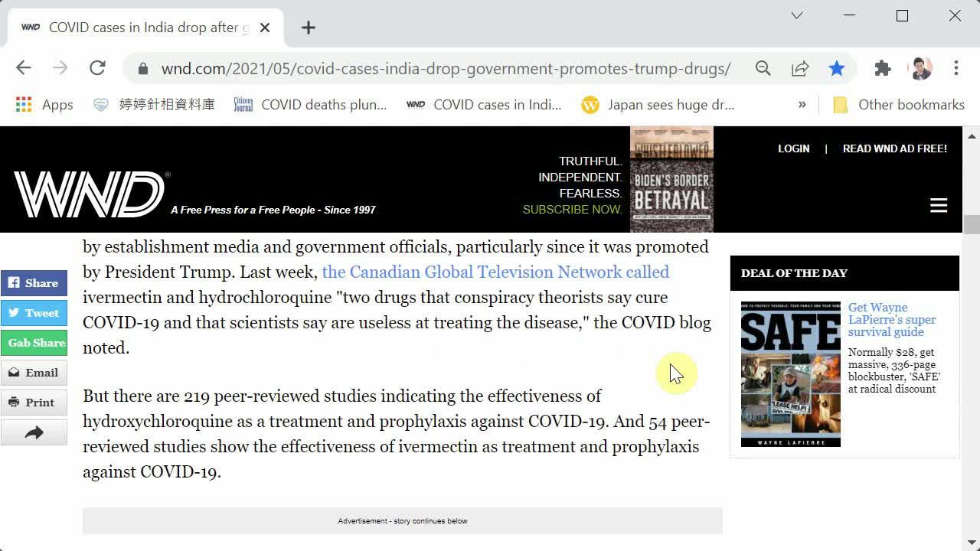The width and height of the screenshot is (980, 551).
Task: Toggle the bookmark star for this page
Action: 837,68
